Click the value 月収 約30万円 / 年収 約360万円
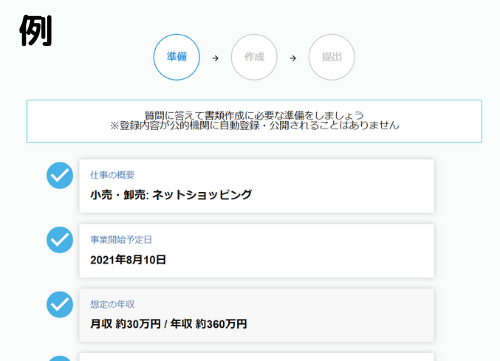Viewport: 500px width, 361px height. point(169,324)
